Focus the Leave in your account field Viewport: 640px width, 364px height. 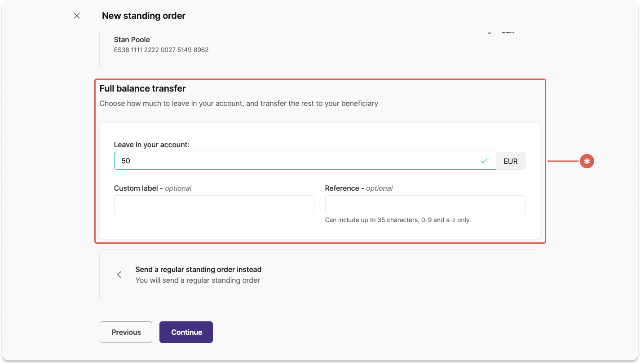point(305,161)
